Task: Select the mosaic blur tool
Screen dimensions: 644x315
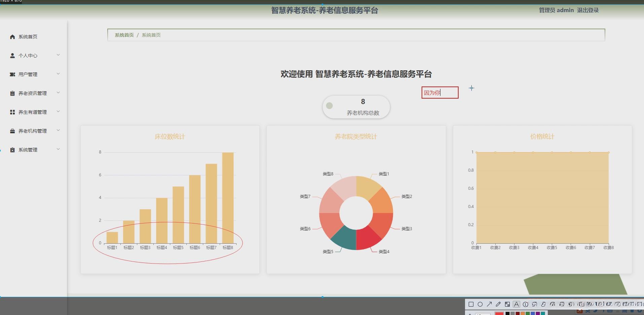Action: (507, 304)
